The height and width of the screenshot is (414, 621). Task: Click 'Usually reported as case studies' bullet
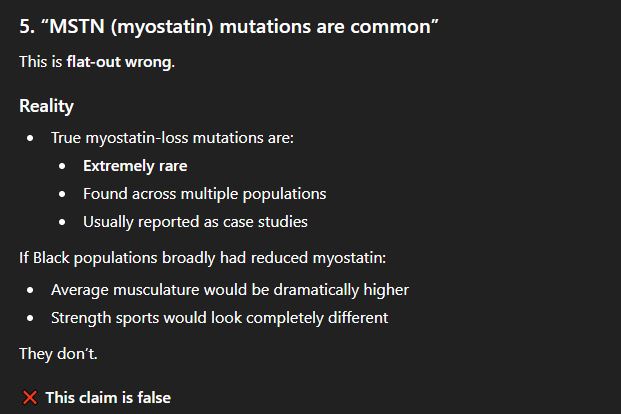tap(195, 222)
